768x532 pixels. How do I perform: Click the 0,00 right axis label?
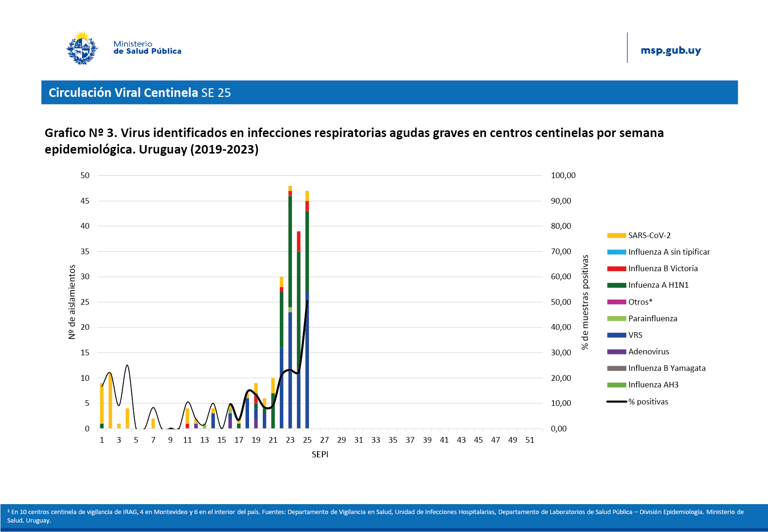tap(559, 429)
